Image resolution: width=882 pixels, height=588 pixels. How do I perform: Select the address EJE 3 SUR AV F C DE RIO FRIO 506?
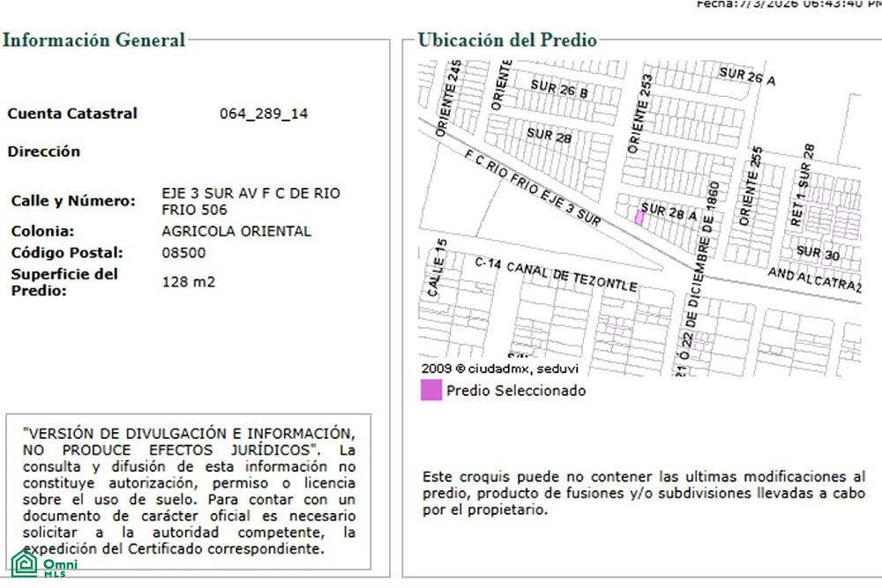pos(250,201)
